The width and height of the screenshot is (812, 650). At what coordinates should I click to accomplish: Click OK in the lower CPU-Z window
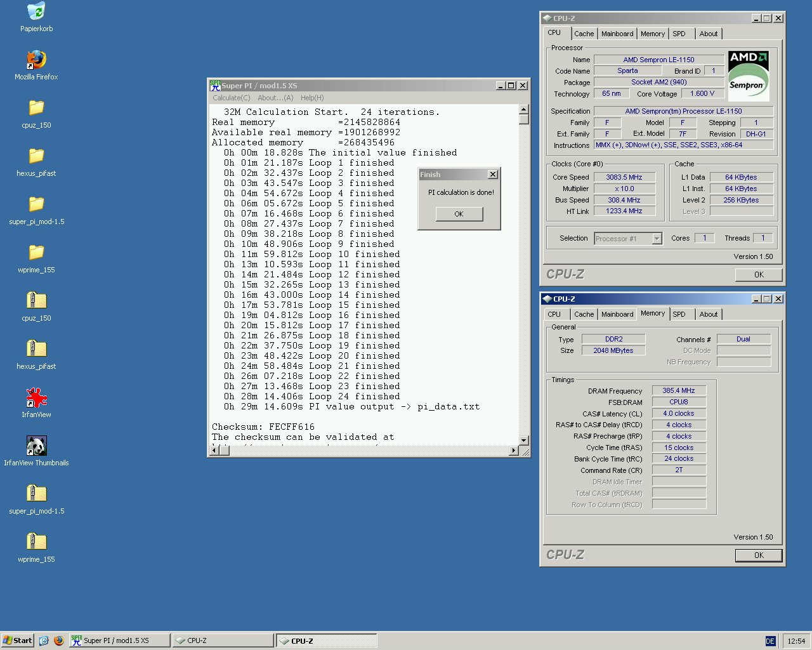click(759, 555)
